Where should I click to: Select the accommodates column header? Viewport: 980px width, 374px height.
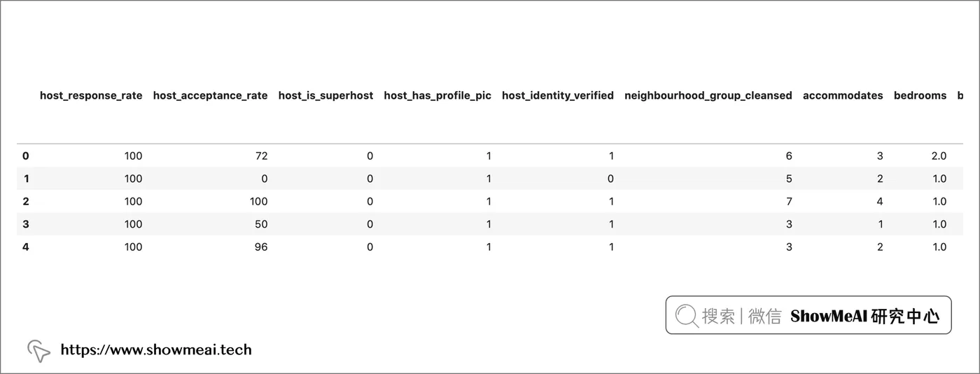(x=843, y=95)
